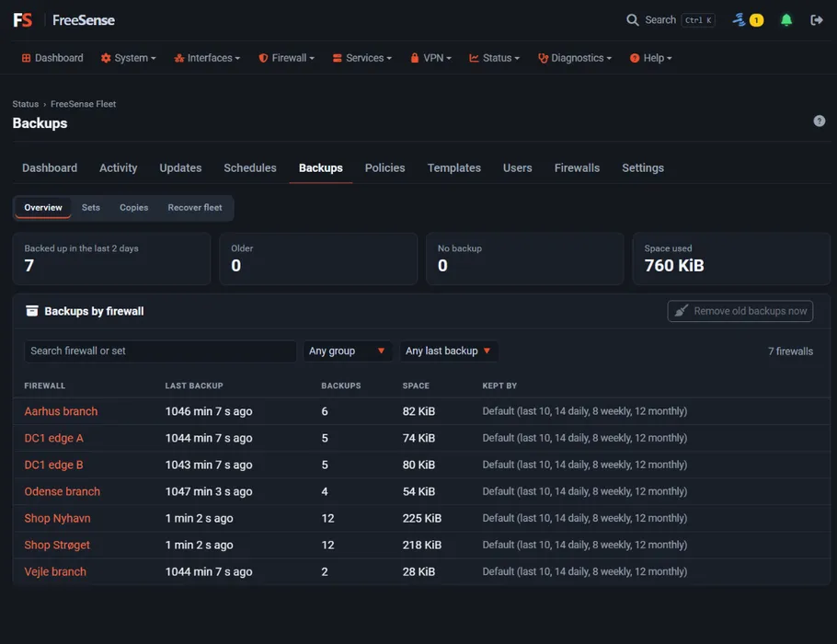Focus the Search firewall or set field
Image resolution: width=837 pixels, height=644 pixels.
(x=160, y=351)
